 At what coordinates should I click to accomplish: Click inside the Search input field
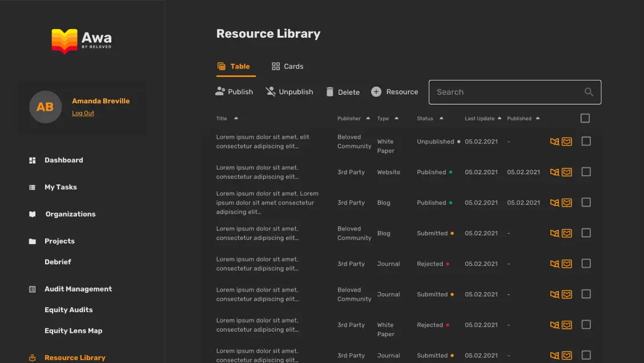502,92
